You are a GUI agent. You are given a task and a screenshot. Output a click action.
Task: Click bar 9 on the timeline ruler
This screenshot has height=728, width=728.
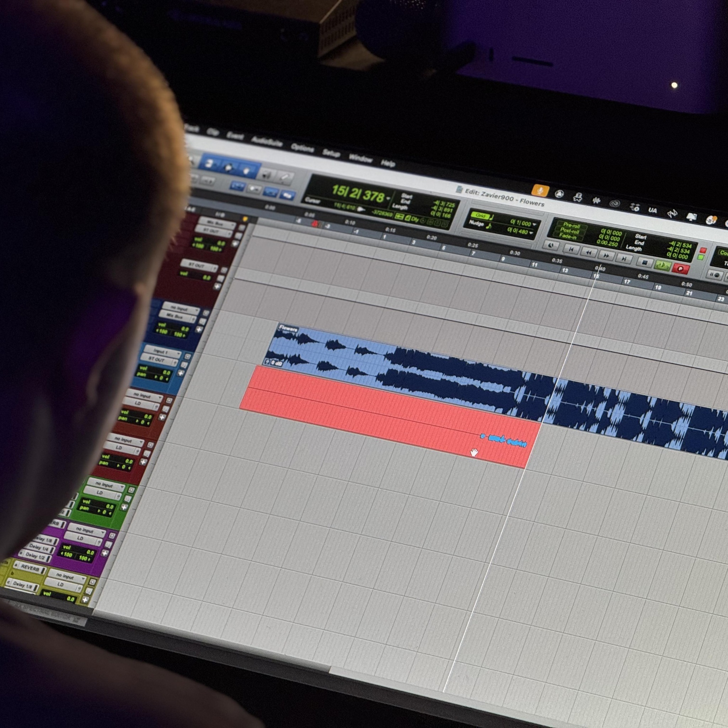[503, 259]
